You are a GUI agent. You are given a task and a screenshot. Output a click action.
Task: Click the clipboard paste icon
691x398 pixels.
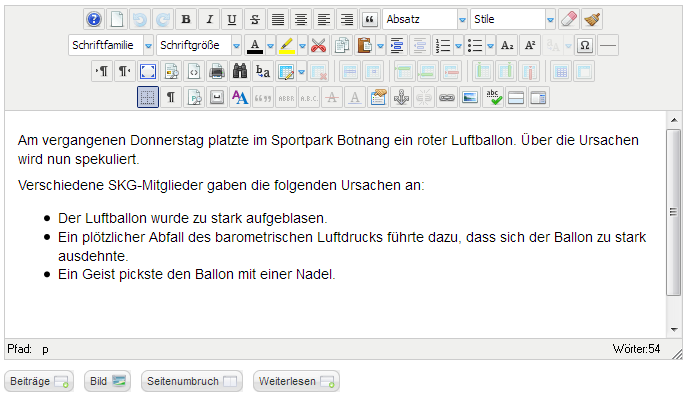tap(365, 45)
